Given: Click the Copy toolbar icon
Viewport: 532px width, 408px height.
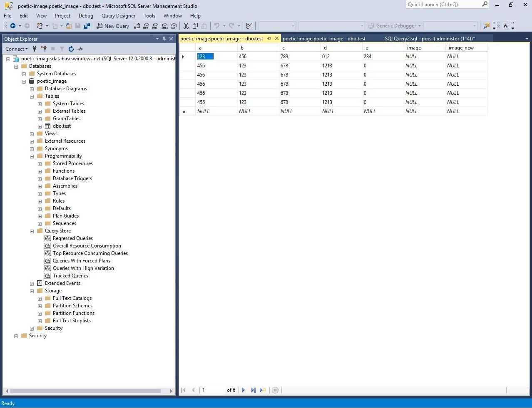Looking at the screenshot, I should coord(195,26).
